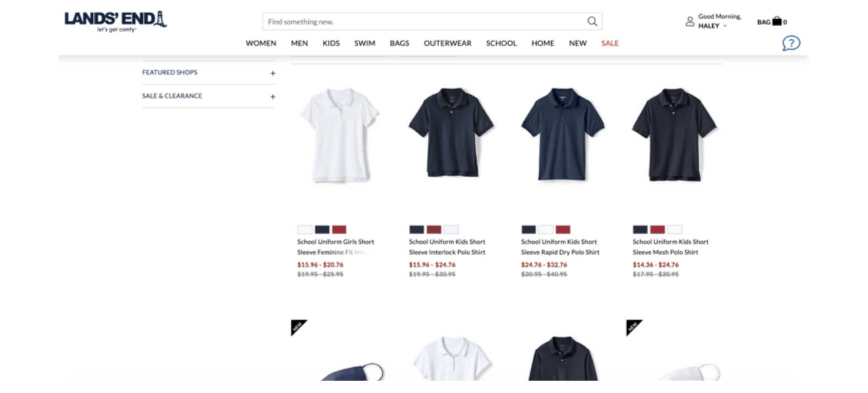Click the white girls polo product image
Image resolution: width=868 pixels, height=393 pixels.
340,136
